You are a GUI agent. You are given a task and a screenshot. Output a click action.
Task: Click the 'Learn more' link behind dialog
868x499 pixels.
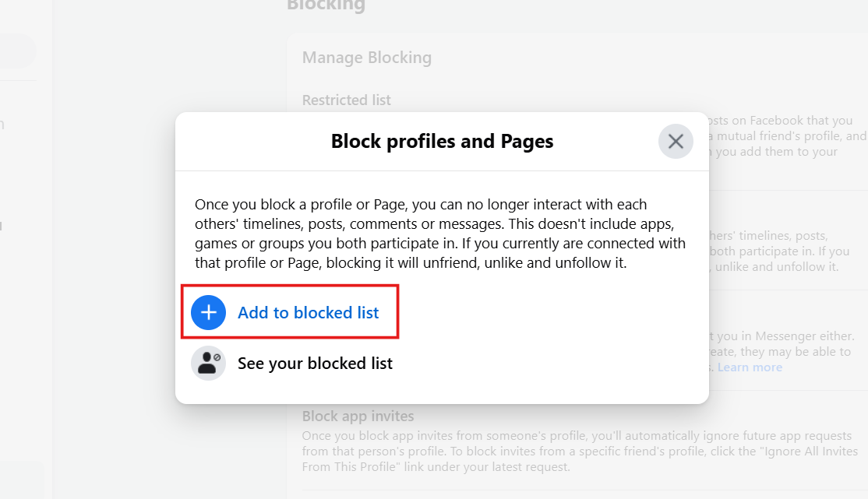click(x=750, y=367)
